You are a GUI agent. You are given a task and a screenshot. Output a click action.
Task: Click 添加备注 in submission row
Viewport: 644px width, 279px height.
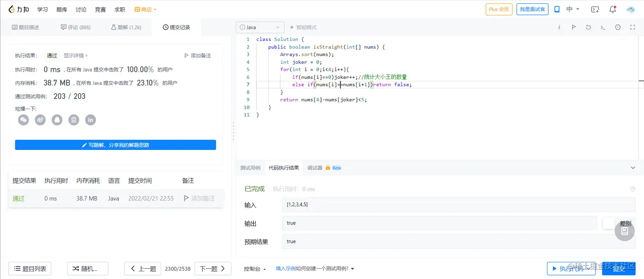(x=199, y=198)
